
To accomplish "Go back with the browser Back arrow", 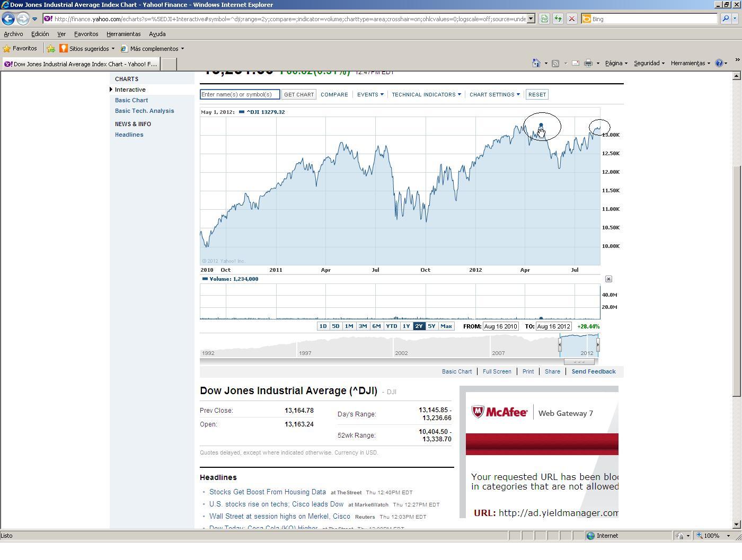I will click(8, 19).
